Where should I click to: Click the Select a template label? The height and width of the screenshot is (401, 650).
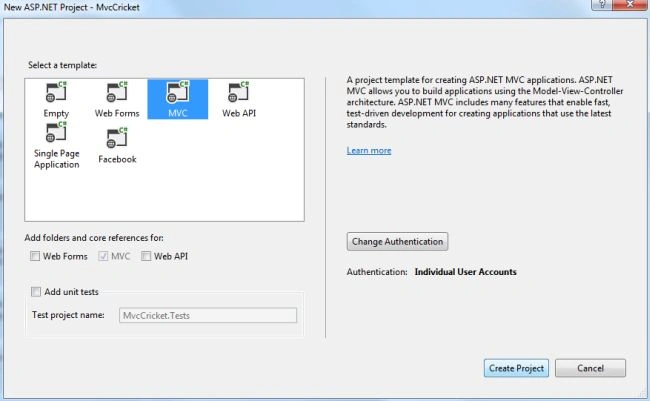[x=62, y=65]
